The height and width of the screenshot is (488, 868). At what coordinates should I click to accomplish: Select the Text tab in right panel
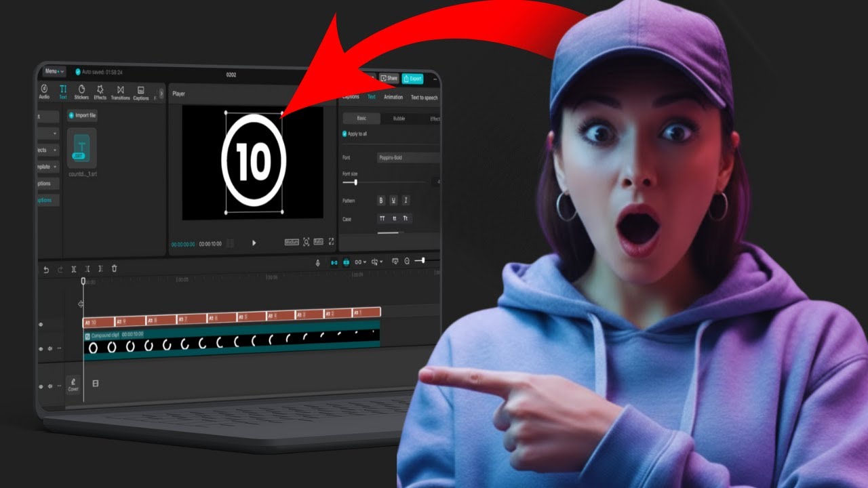[x=371, y=97]
